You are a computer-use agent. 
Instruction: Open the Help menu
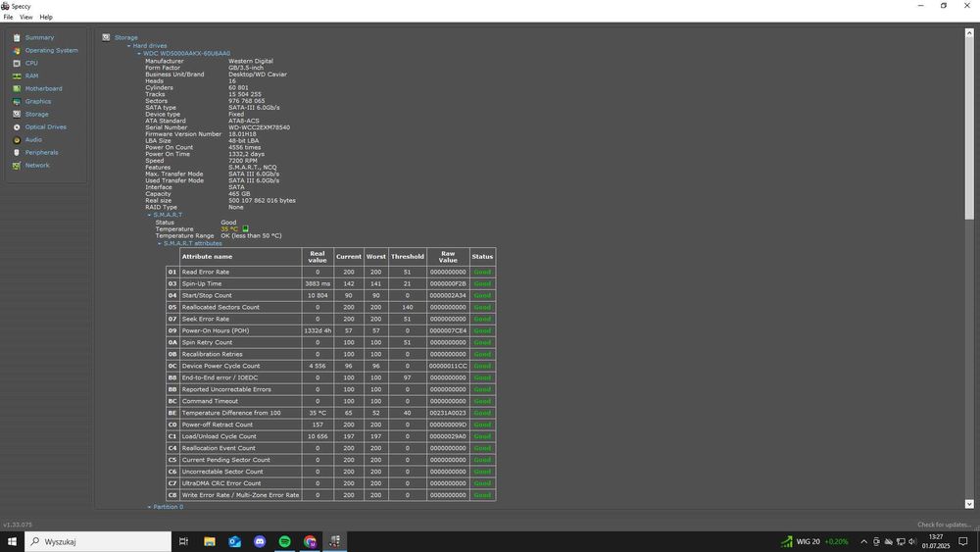46,18
